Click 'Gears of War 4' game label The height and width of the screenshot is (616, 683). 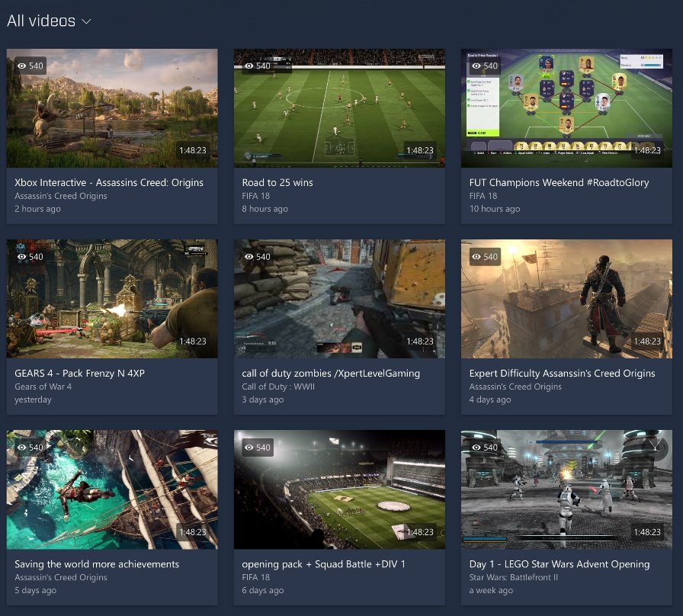(43, 387)
